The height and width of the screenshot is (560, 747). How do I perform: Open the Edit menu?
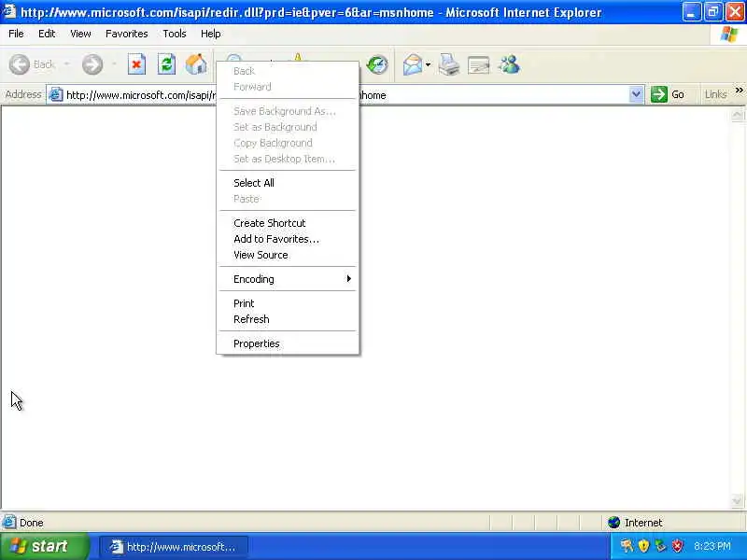pos(47,34)
